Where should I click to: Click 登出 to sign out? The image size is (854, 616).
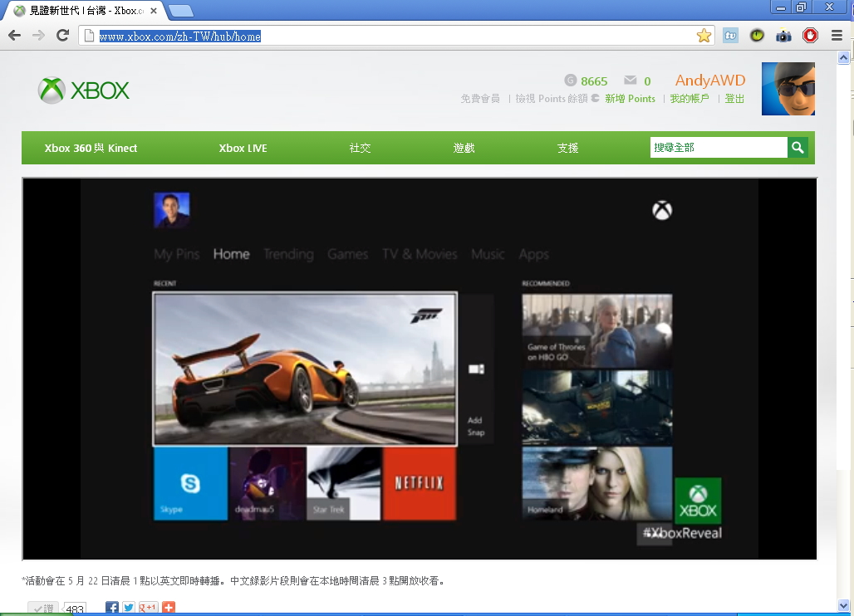click(x=734, y=99)
